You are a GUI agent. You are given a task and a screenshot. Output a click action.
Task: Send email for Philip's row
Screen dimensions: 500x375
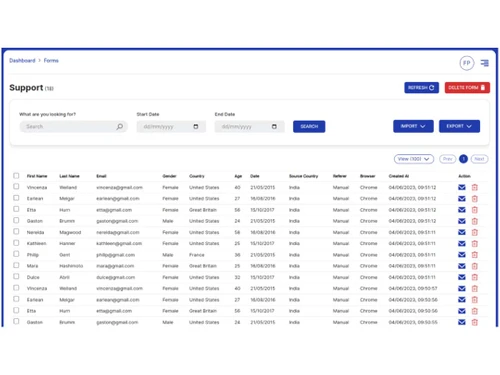(462, 255)
